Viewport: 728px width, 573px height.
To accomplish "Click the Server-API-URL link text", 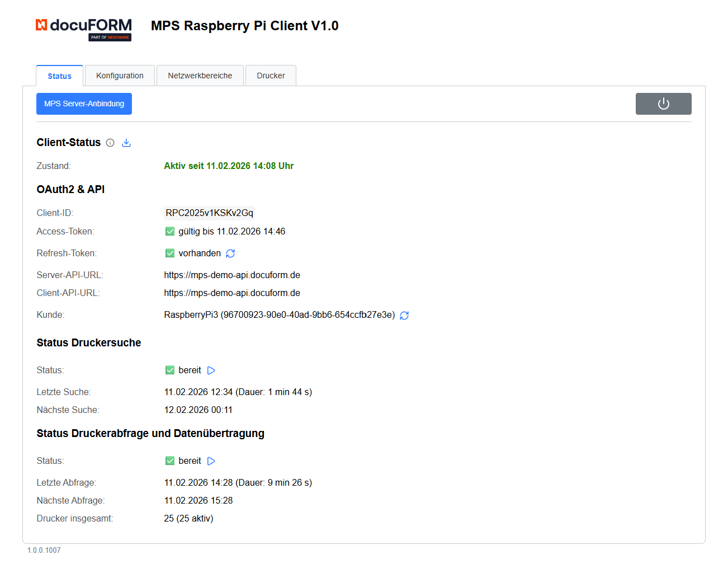I will tap(231, 275).
